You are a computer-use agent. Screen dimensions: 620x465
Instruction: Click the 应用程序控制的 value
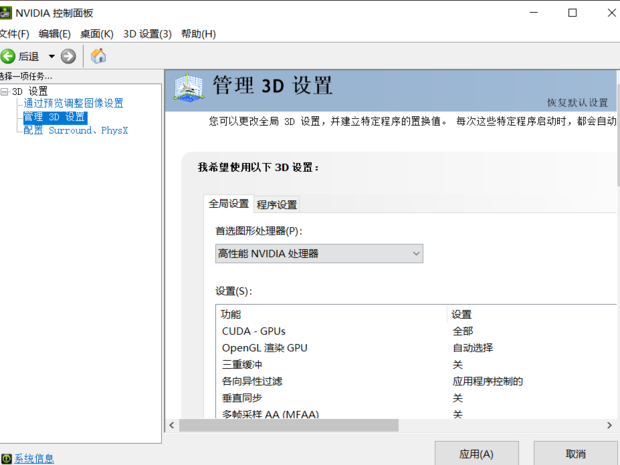pos(488,382)
